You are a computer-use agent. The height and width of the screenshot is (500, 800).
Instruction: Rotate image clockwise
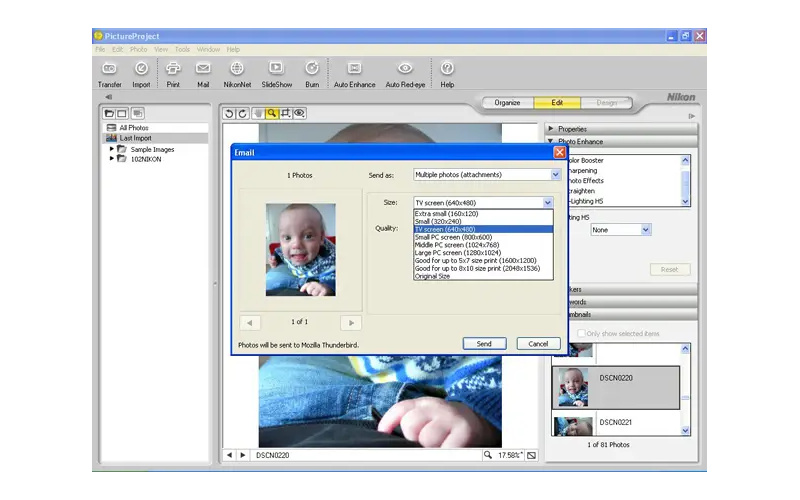(243, 113)
